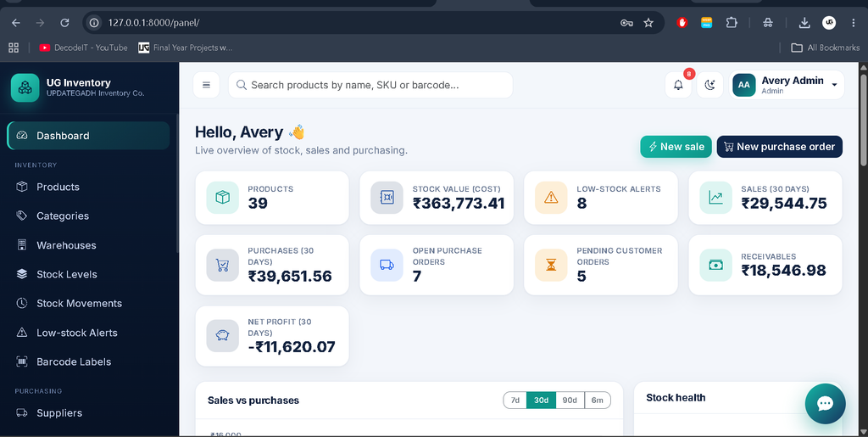Click the ₹18,546.98 receivables value
The image size is (868, 437).
(783, 271)
